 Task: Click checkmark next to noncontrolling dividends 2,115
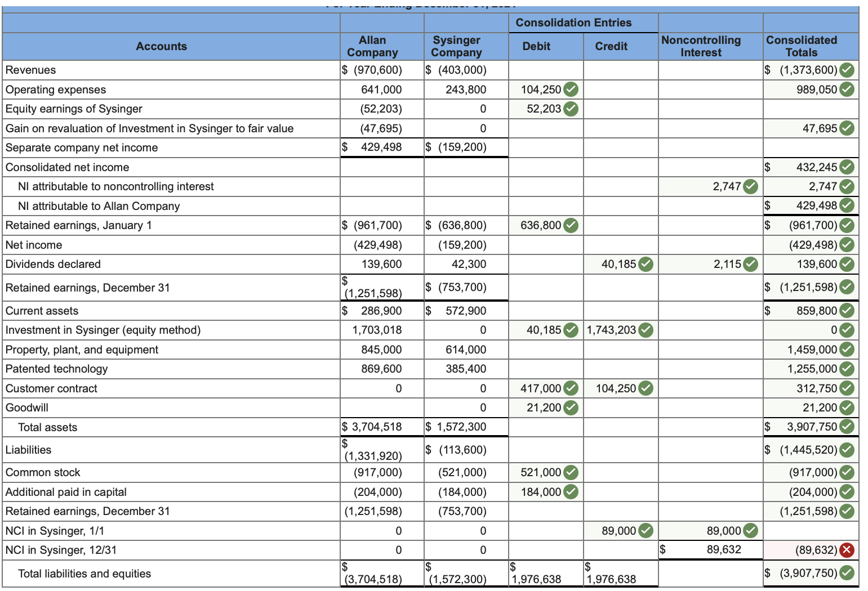(750, 264)
